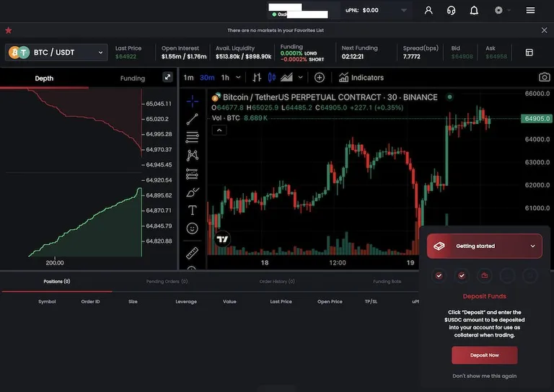The width and height of the screenshot is (554, 392).
Task: Click the Last Price value $64922
Action: point(126,56)
